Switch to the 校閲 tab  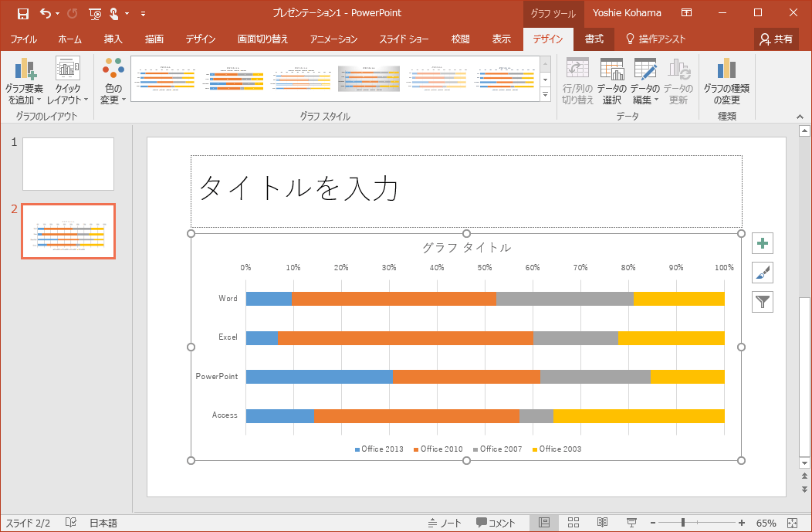460,39
